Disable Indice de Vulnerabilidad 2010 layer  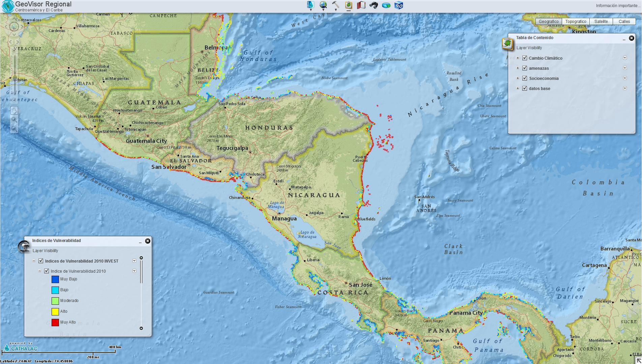[x=47, y=271]
